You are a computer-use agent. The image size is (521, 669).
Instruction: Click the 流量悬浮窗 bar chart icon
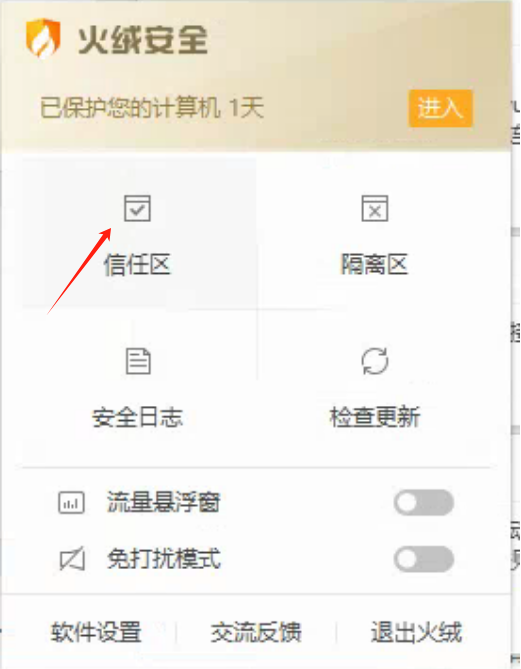click(x=71, y=502)
